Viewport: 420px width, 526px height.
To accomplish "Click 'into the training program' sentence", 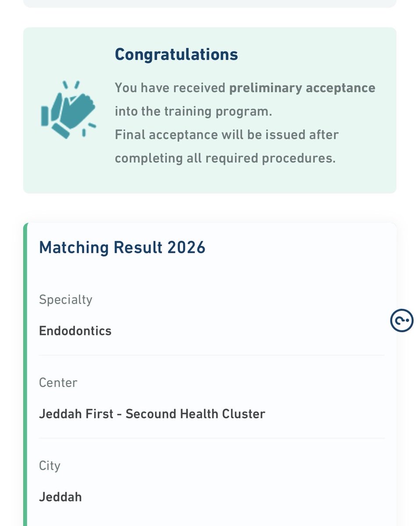I will 193,111.
